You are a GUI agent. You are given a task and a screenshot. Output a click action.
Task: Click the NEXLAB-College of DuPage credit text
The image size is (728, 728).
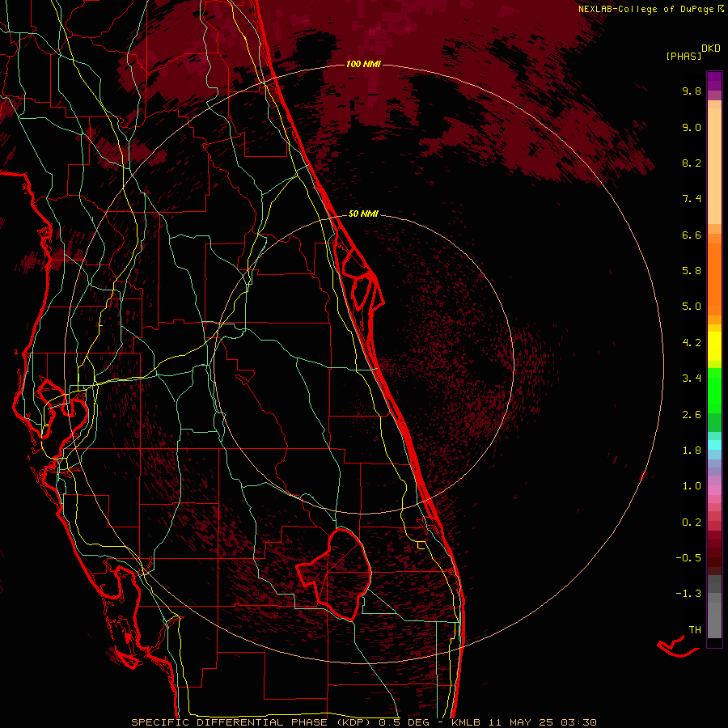[647, 9]
